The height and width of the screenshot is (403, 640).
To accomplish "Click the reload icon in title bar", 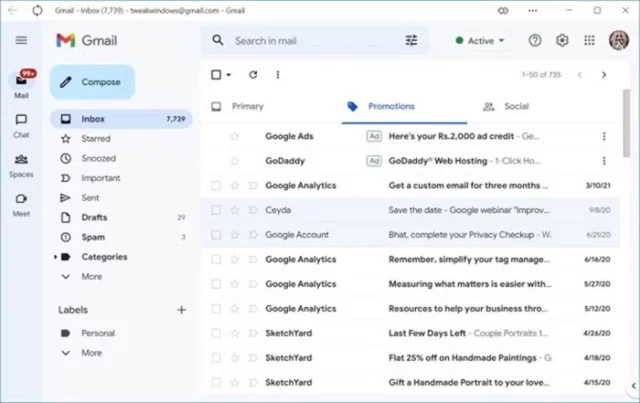I will point(37,10).
